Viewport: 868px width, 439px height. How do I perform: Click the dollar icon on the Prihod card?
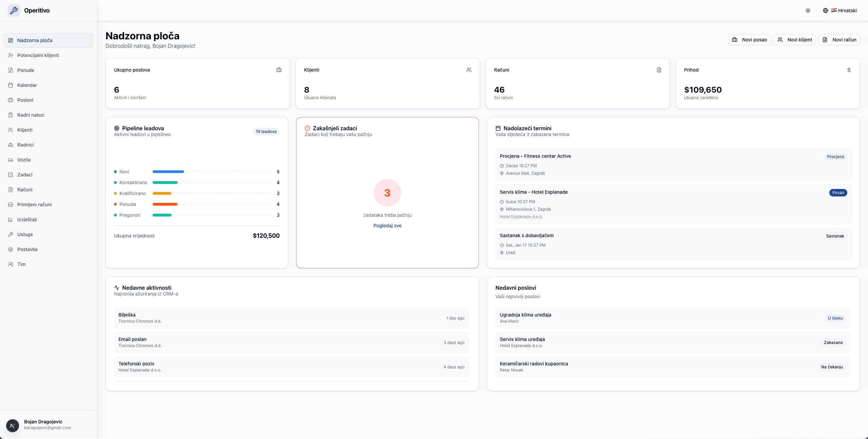pos(848,70)
